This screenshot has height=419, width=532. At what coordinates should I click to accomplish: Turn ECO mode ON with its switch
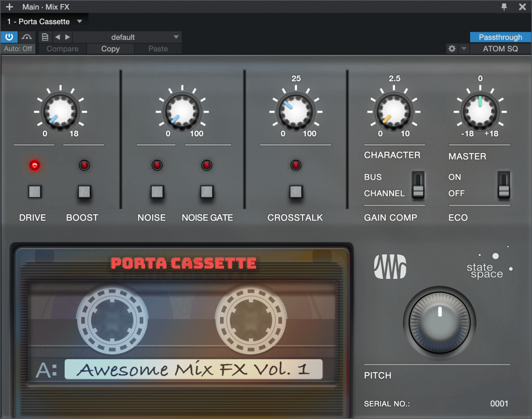504,178
